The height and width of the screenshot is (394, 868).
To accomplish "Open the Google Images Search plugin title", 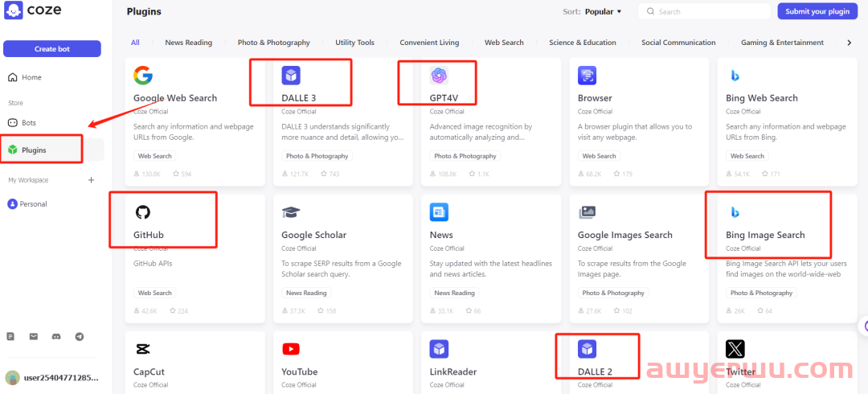I will click(625, 235).
